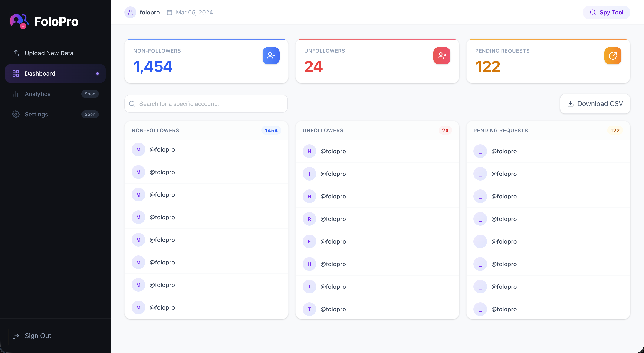Click the 24 unfollowers count in card
The image size is (644, 353).
click(x=313, y=66)
